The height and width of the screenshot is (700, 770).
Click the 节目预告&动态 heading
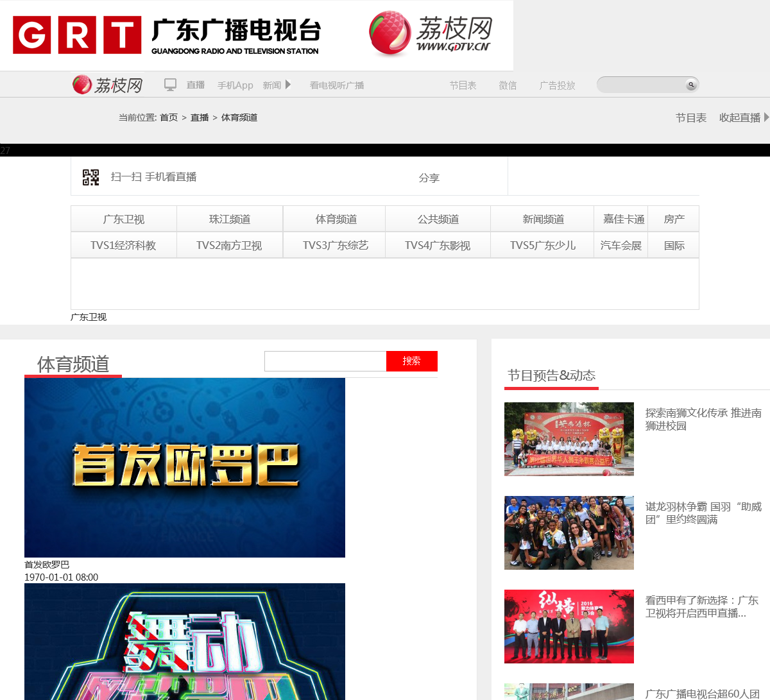[552, 375]
